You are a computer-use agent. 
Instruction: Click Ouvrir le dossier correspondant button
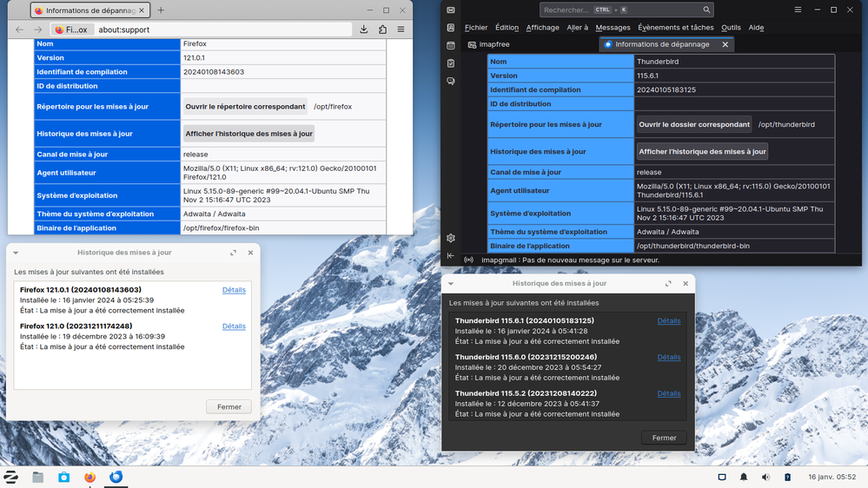(x=694, y=124)
